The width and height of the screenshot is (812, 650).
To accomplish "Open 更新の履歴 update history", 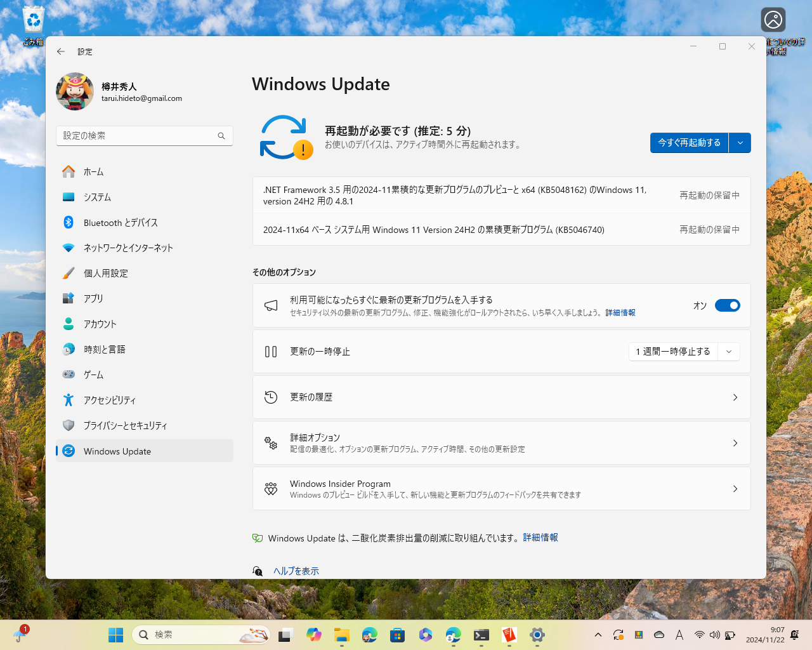I will pos(502,397).
